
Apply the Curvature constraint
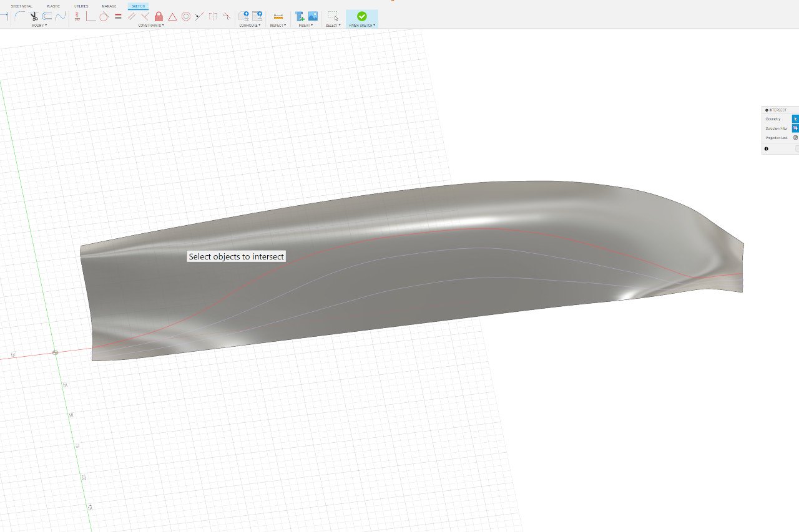coord(227,16)
